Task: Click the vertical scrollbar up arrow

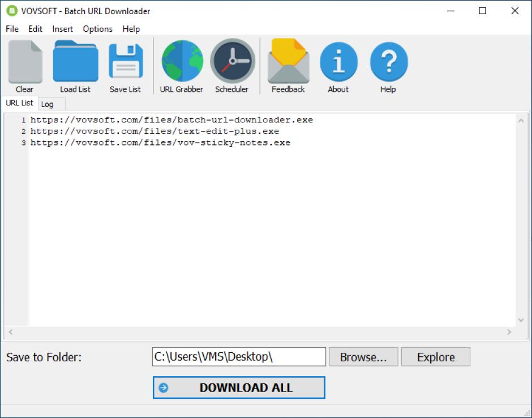Action: point(521,120)
